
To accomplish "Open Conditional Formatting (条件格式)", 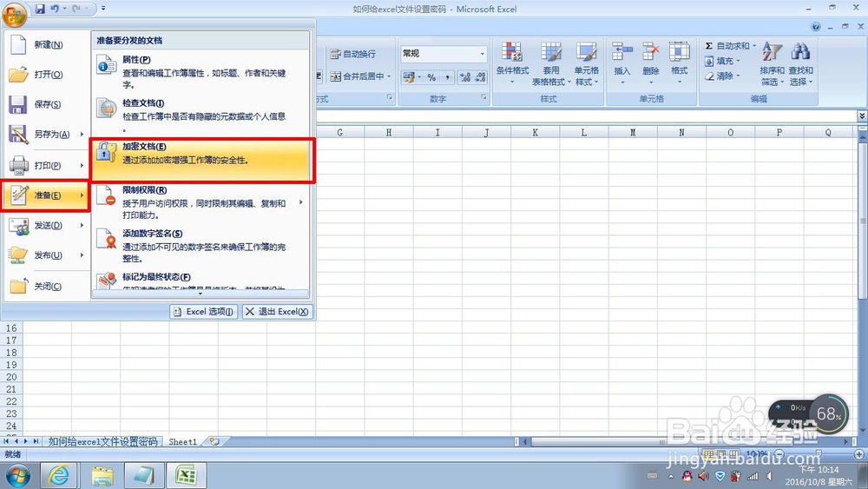I will click(513, 63).
